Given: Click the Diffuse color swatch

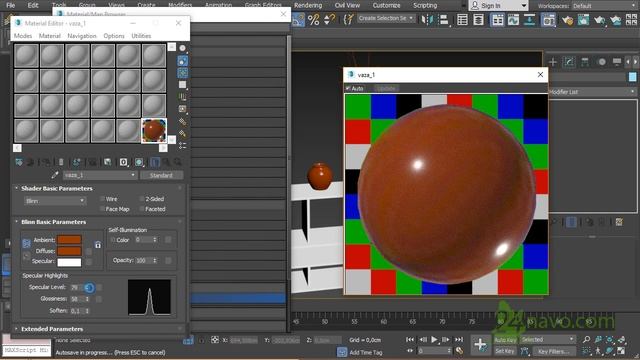Looking at the screenshot, I should pos(69,251).
